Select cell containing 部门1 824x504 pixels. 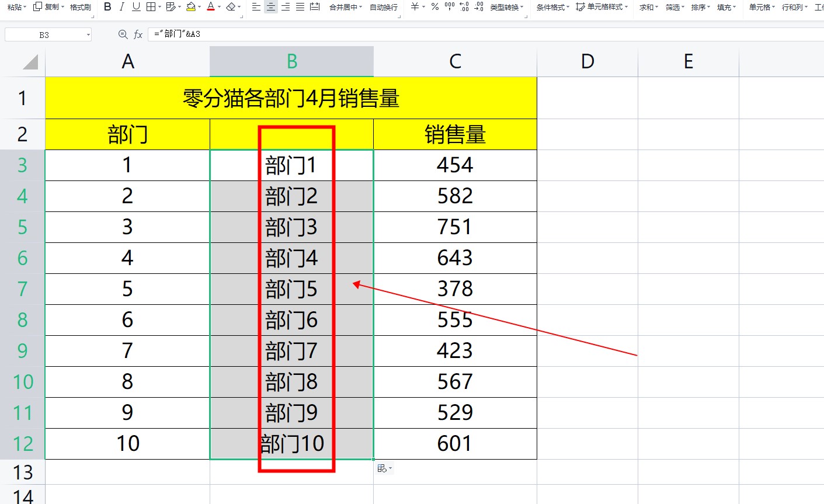click(291, 165)
